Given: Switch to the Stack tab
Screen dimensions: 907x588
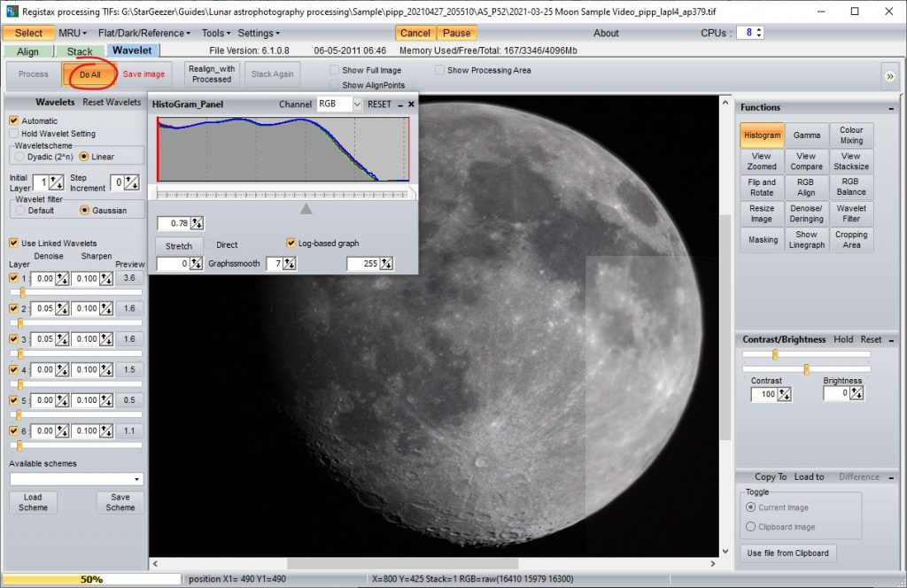Looking at the screenshot, I should 79,50.
